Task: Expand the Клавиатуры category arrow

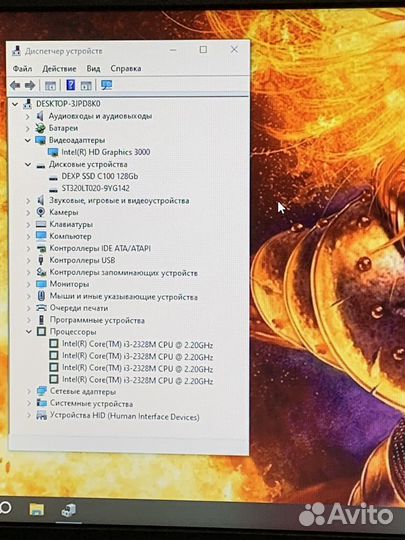Action: [28, 225]
